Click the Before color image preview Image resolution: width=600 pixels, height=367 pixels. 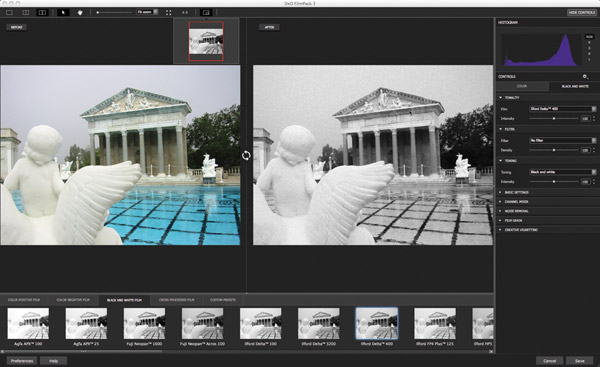pyautogui.click(x=120, y=155)
